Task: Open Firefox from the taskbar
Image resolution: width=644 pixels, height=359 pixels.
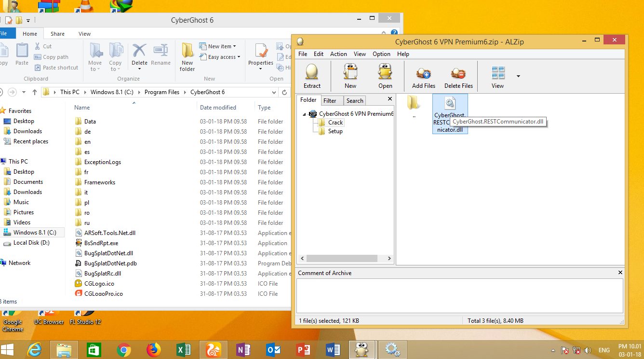Action: click(154, 349)
